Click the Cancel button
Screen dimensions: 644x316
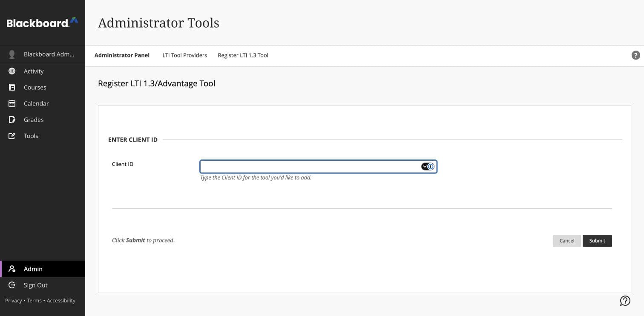click(x=567, y=241)
